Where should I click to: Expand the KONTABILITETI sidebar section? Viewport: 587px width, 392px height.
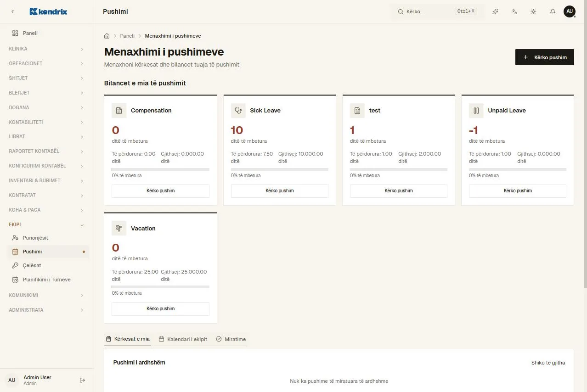46,122
